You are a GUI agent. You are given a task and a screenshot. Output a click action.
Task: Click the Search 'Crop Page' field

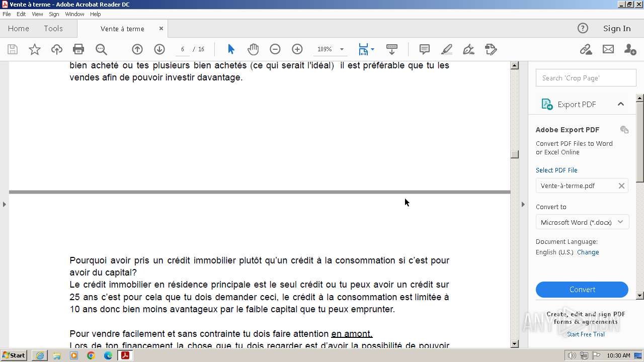point(586,78)
